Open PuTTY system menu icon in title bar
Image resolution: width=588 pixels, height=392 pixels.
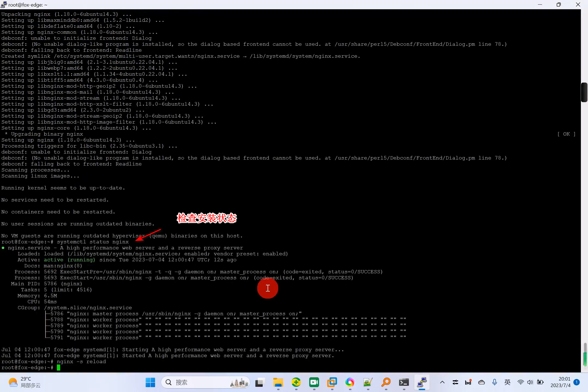[4, 5]
